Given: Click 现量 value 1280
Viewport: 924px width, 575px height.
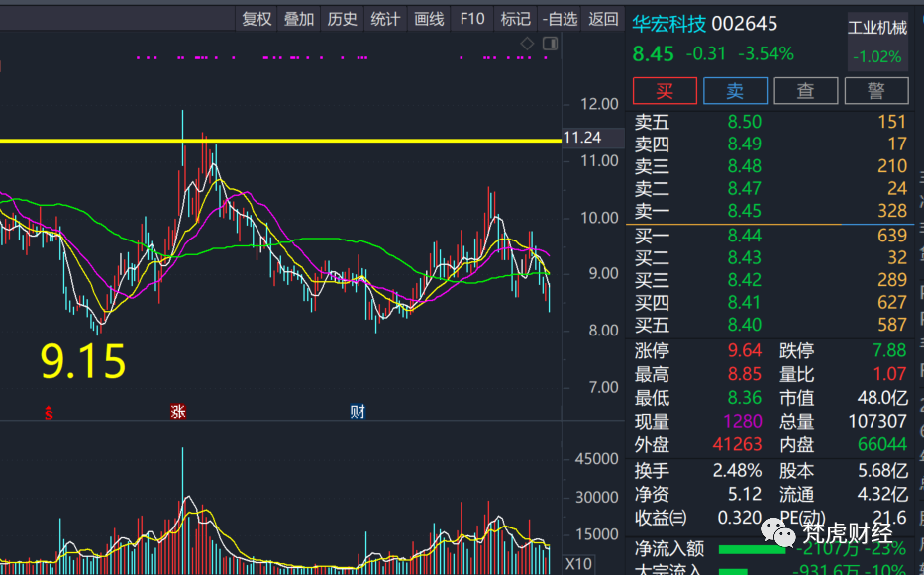Looking at the screenshot, I should 743,422.
